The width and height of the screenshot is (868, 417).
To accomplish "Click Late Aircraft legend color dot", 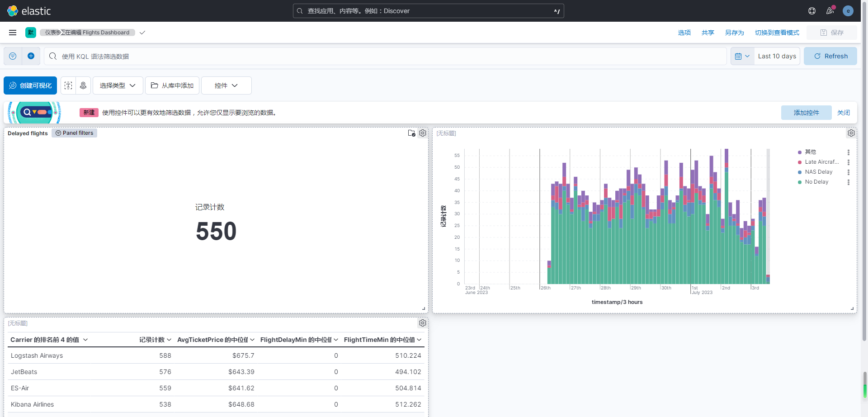I will click(800, 162).
